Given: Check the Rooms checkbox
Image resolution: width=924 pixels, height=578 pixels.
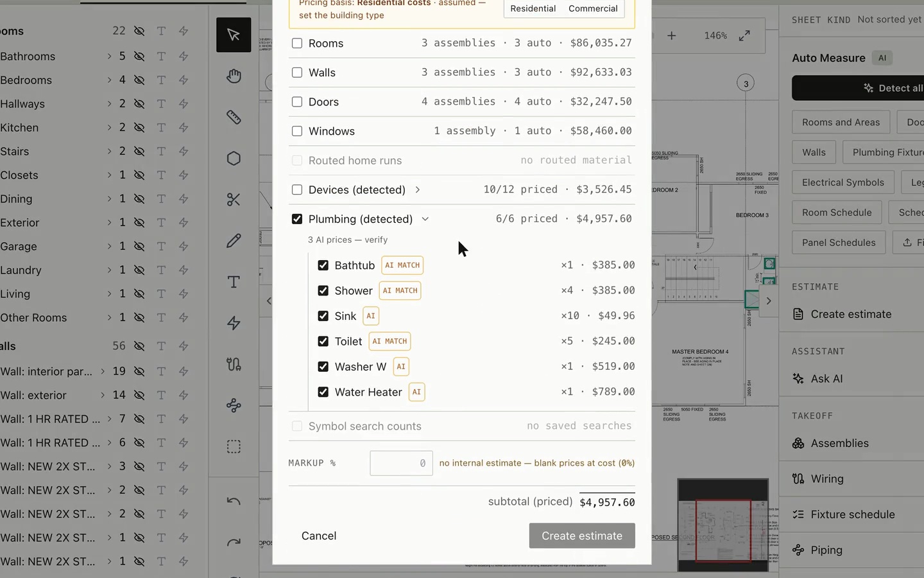Looking at the screenshot, I should pos(297,44).
